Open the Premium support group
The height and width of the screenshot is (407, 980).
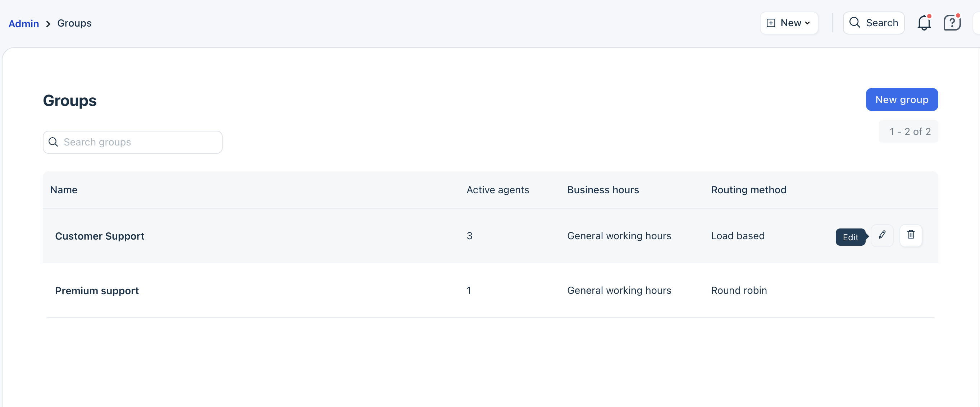point(97,291)
